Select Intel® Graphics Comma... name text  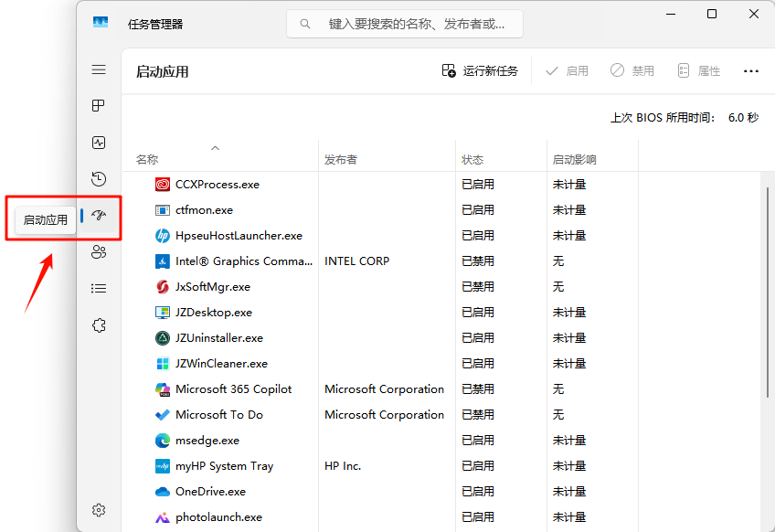[244, 261]
